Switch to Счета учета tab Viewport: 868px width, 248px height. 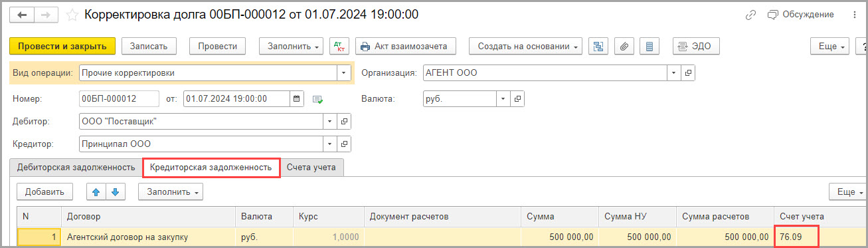(x=311, y=168)
